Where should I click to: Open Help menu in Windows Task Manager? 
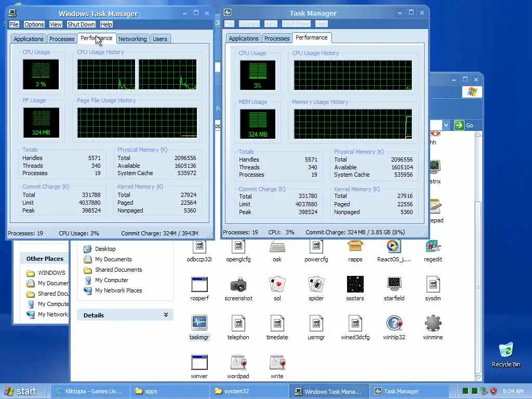(106, 24)
